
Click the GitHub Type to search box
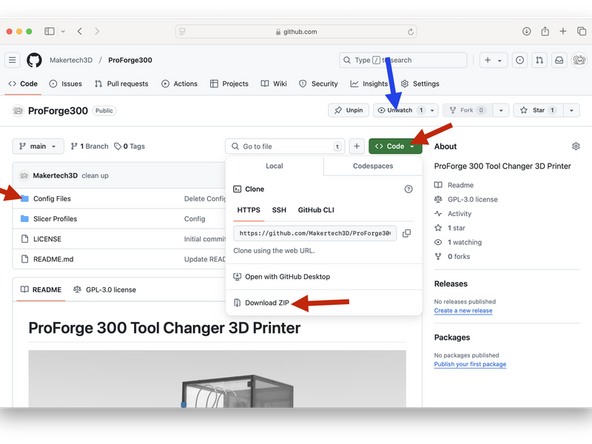pos(403,60)
